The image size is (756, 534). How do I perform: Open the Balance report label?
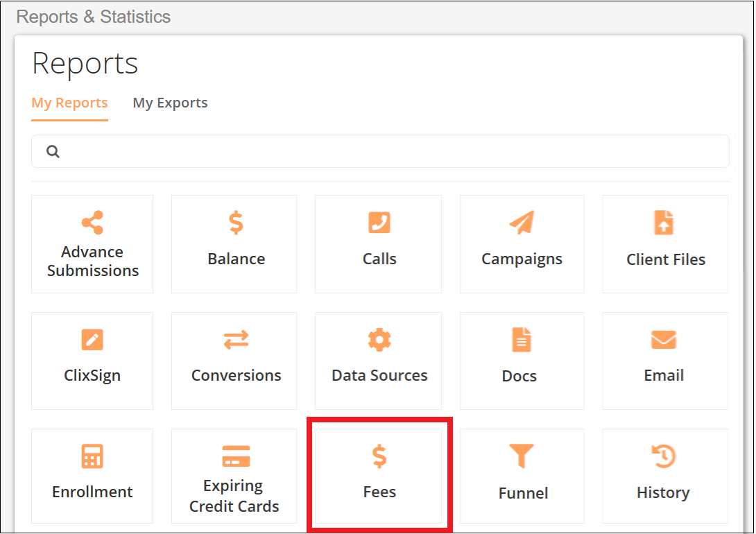pyautogui.click(x=237, y=259)
